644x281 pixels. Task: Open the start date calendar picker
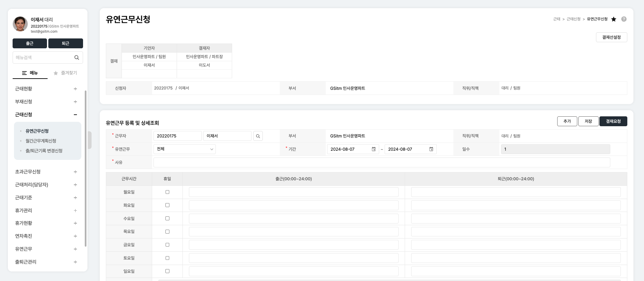click(x=373, y=149)
